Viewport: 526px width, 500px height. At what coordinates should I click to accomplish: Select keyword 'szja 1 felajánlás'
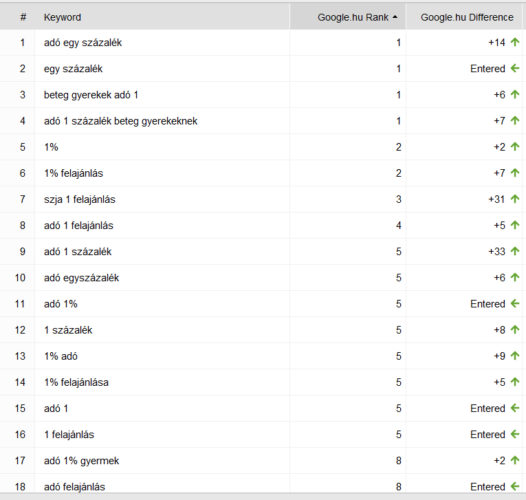tap(80, 199)
